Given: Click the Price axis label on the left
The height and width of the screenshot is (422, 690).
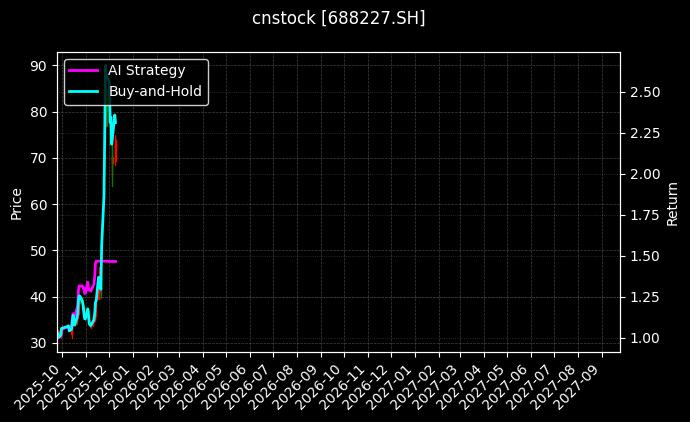Looking at the screenshot, I should [16, 204].
